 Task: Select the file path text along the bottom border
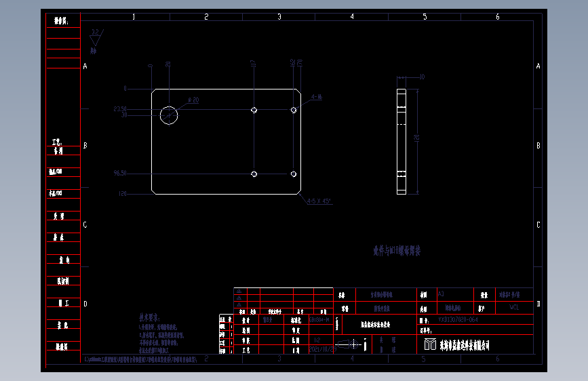coord(140,359)
